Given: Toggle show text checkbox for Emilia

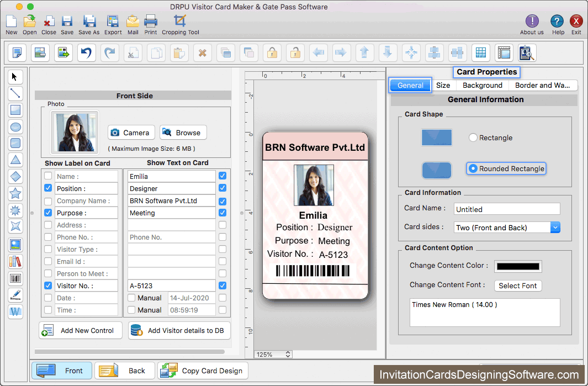Looking at the screenshot, I should [223, 176].
